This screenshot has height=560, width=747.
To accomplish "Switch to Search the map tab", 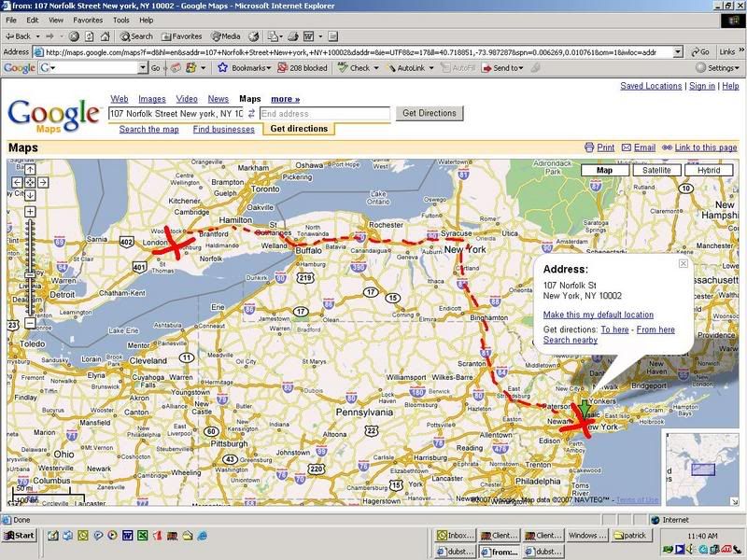I will 149,129.
